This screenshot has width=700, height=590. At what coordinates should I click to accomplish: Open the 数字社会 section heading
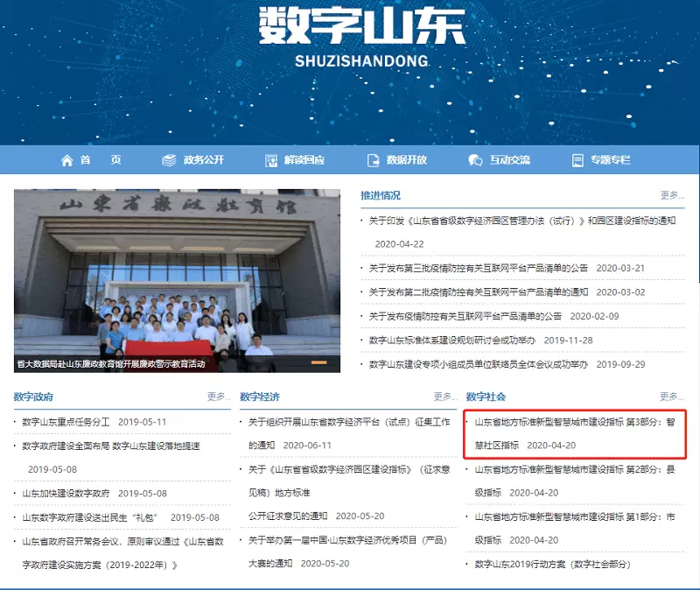[x=486, y=397]
